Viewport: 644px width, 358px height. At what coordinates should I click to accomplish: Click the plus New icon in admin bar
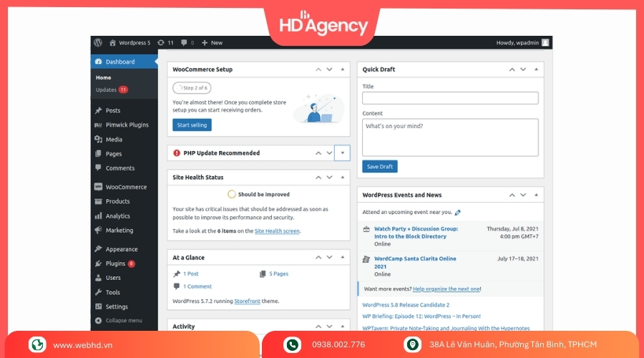(x=205, y=43)
